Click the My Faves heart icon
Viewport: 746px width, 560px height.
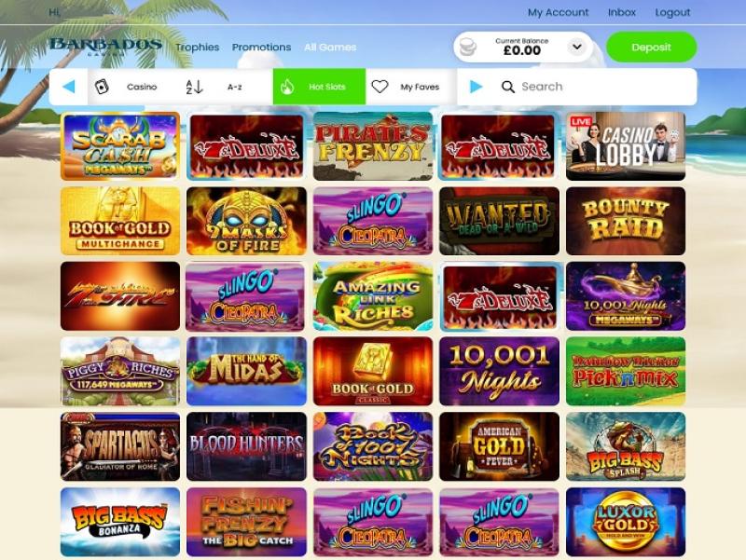point(380,87)
